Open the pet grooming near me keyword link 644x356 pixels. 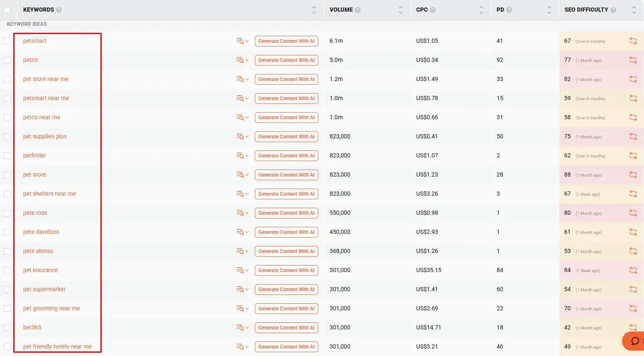pyautogui.click(x=51, y=308)
